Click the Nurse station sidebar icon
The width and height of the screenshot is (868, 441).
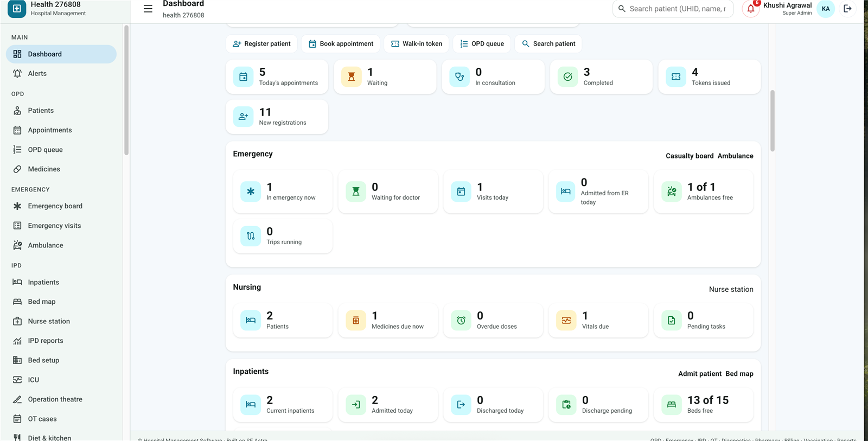[17, 321]
